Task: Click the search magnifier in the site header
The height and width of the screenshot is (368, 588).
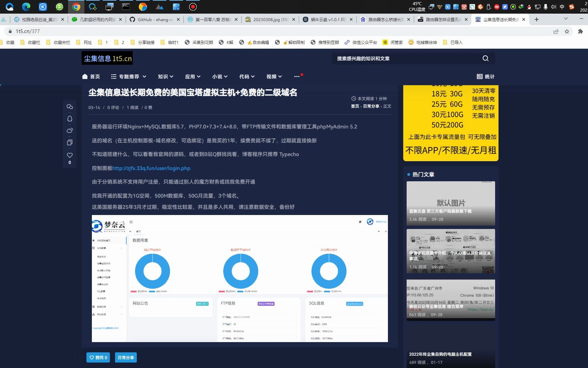Action: 486,58
